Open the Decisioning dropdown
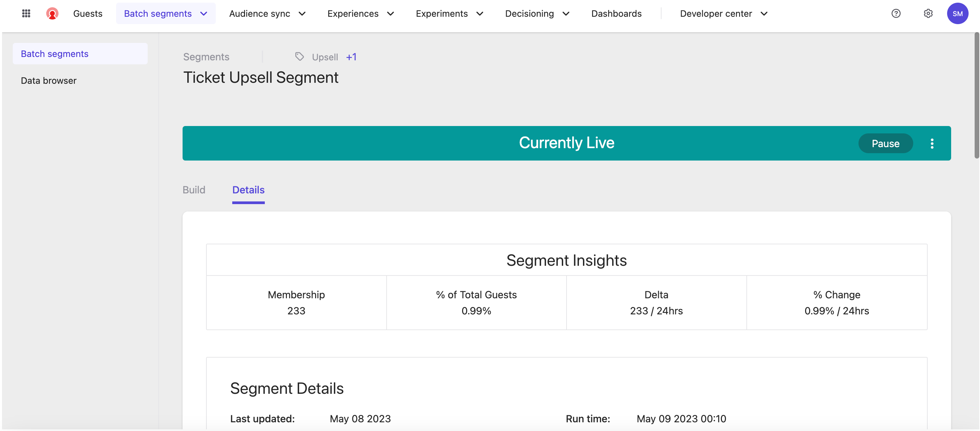The width and height of the screenshot is (980, 431). pyautogui.click(x=537, y=14)
